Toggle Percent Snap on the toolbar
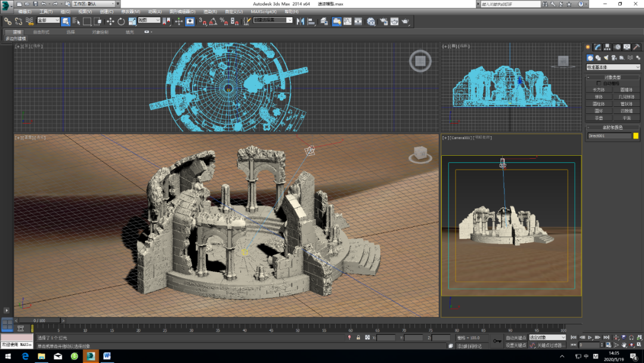 click(224, 21)
